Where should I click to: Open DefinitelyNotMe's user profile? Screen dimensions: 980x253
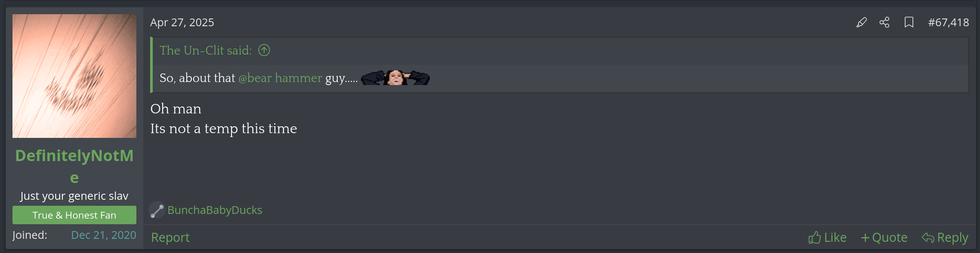pos(74,166)
